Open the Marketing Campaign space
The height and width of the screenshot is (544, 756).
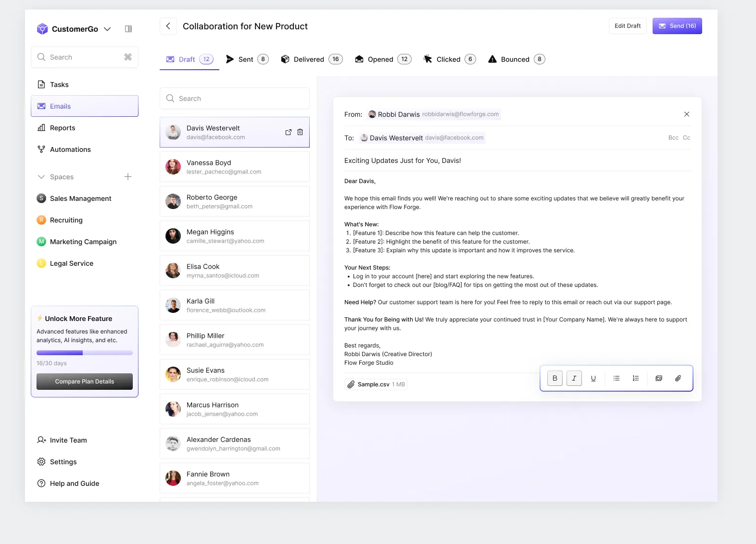tap(85, 242)
